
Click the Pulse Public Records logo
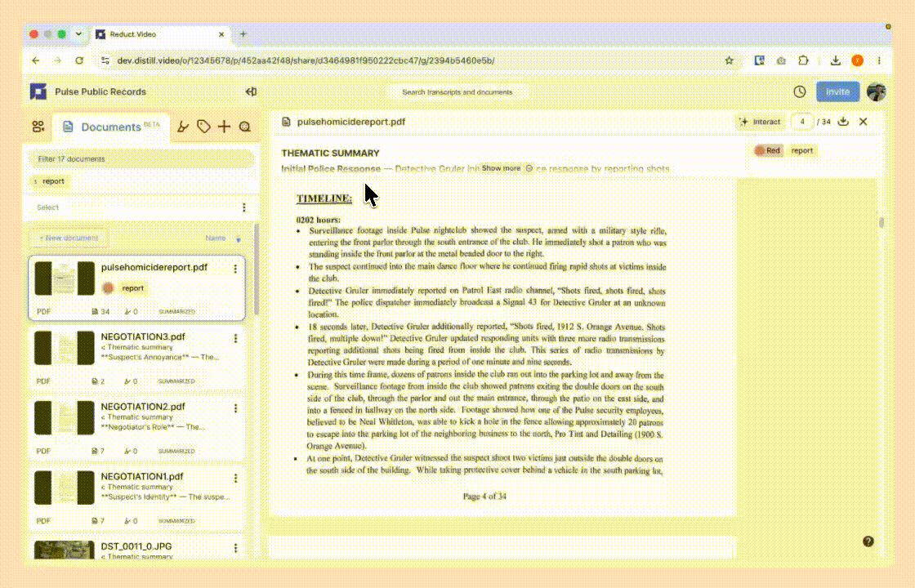(x=38, y=91)
